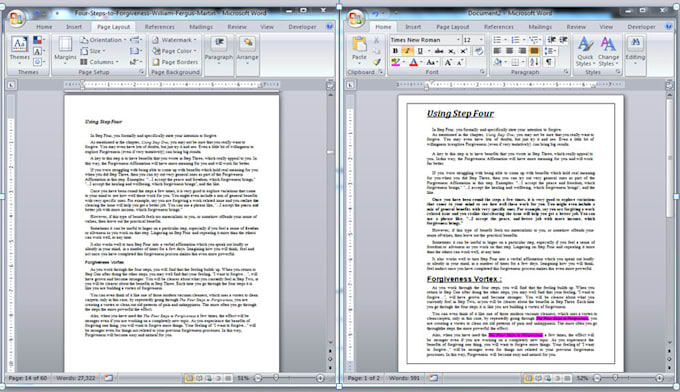
Task: Click the Margins button in left window
Action: 65,50
